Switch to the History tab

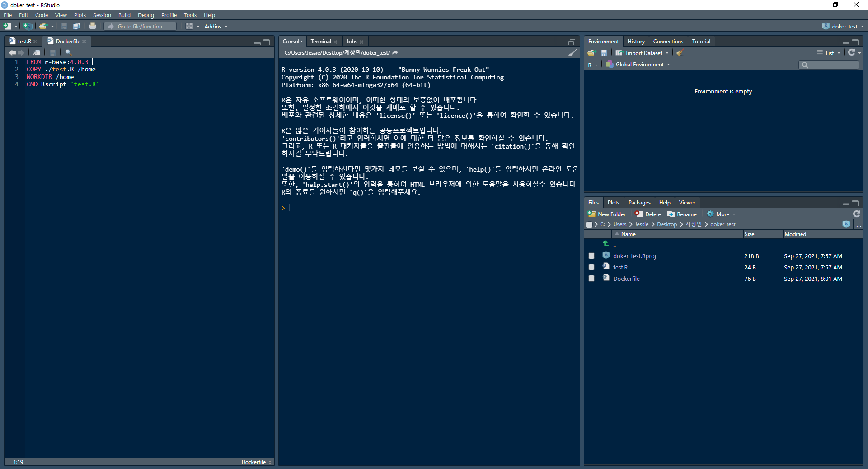click(x=636, y=42)
